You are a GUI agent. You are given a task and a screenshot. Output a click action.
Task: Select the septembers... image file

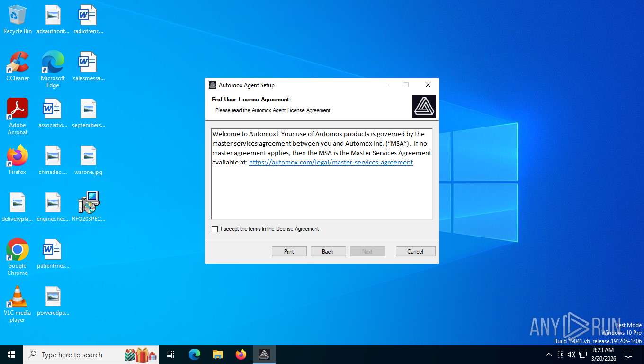pyautogui.click(x=89, y=113)
